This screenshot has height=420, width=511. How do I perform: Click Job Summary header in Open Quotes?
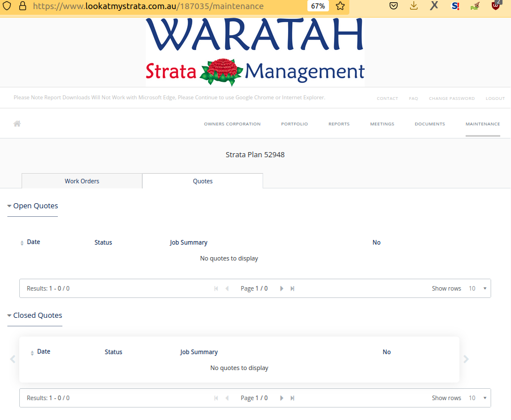pos(188,242)
